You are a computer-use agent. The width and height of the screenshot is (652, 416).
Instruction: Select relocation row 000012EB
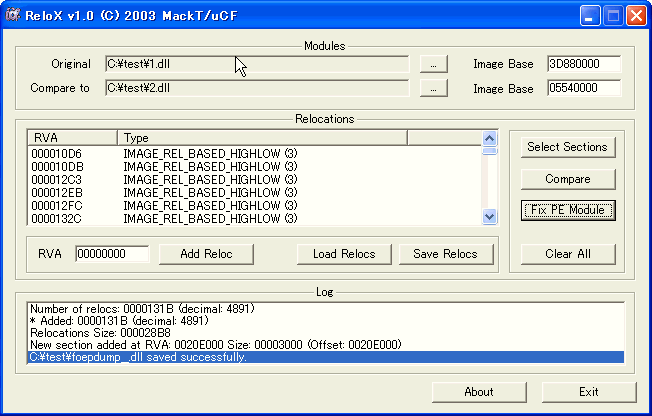[254, 193]
